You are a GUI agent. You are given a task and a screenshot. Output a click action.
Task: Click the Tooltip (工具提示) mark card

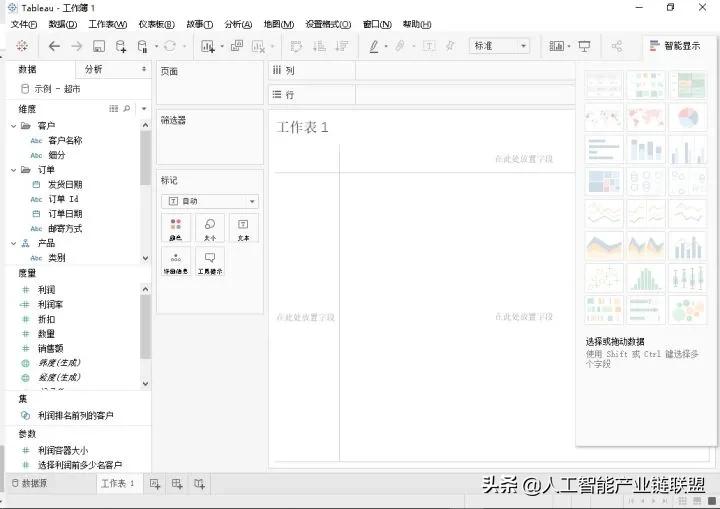(x=210, y=262)
